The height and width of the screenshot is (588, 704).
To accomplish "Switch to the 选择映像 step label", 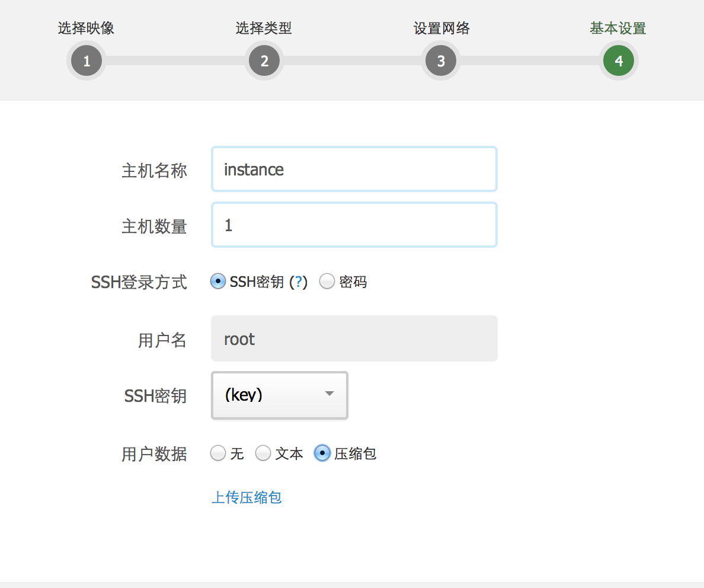I will [87, 28].
